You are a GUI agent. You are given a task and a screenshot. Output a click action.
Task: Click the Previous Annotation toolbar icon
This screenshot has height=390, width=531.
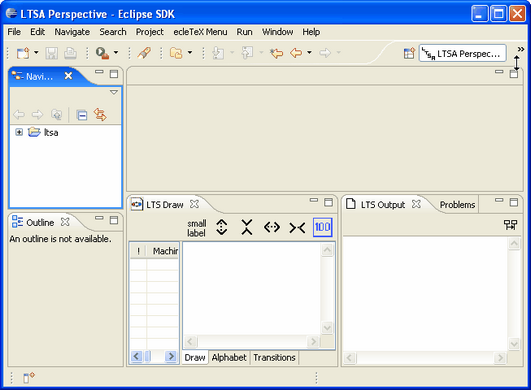(x=247, y=53)
